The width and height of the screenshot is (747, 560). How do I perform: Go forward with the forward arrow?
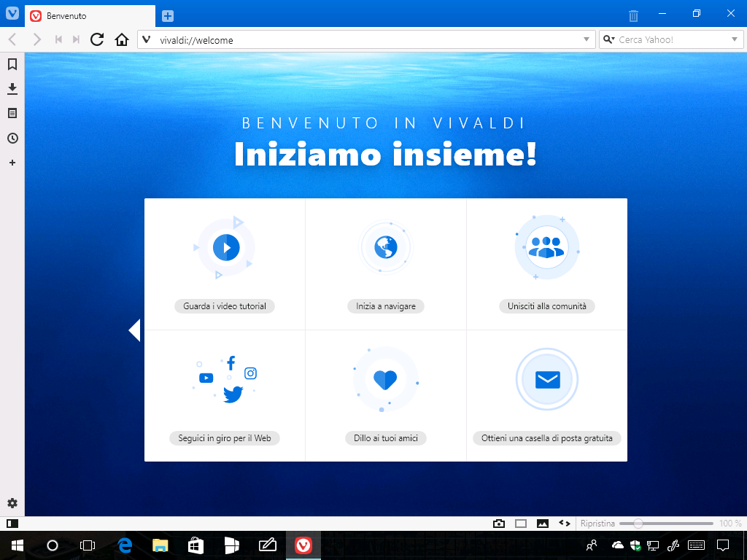coord(36,39)
